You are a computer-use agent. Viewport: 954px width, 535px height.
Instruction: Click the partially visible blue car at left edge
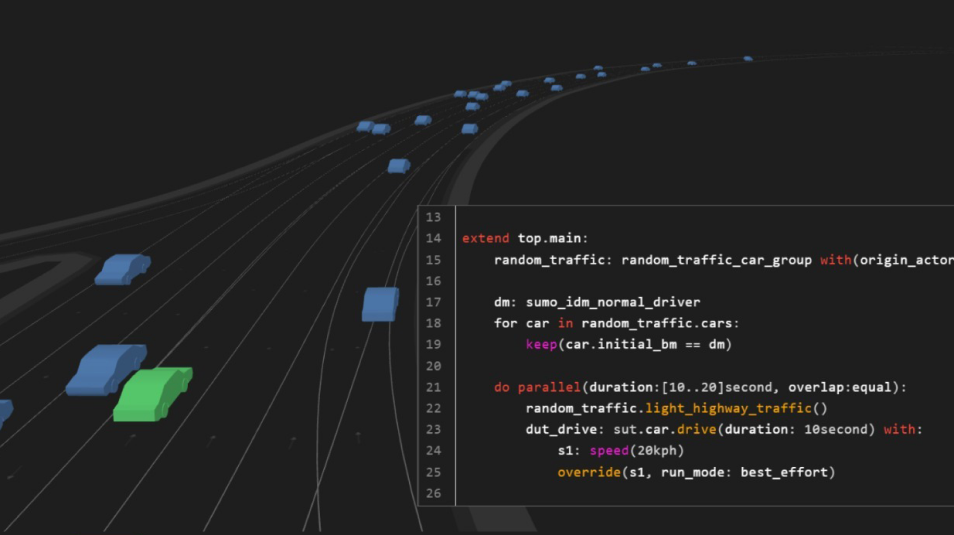5,412
